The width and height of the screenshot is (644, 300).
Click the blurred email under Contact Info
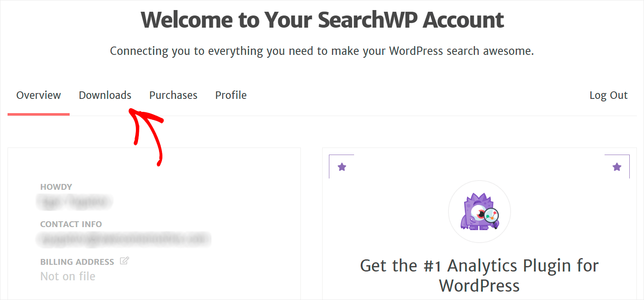click(123, 239)
